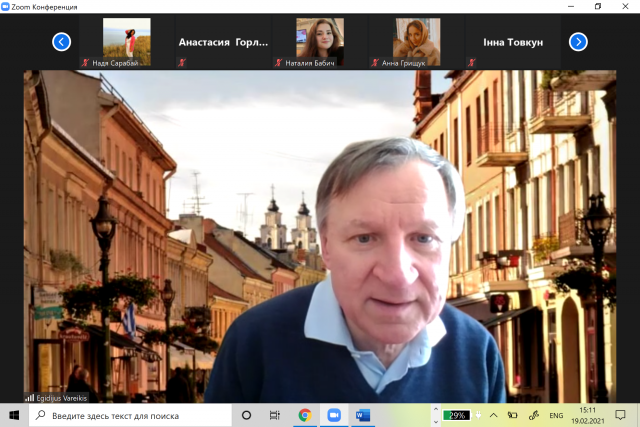Image resolution: width=640 pixels, height=427 pixels.
Task: Open Zoom from the taskbar
Action: [x=334, y=415]
